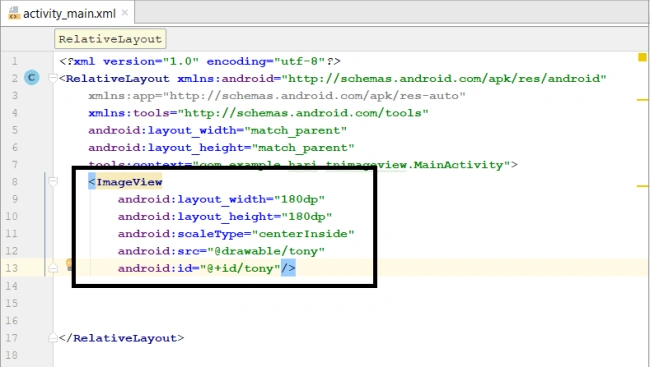Image resolution: width=650 pixels, height=367 pixels.
Task: Click line number 1 in the gutter
Action: (x=15, y=61)
